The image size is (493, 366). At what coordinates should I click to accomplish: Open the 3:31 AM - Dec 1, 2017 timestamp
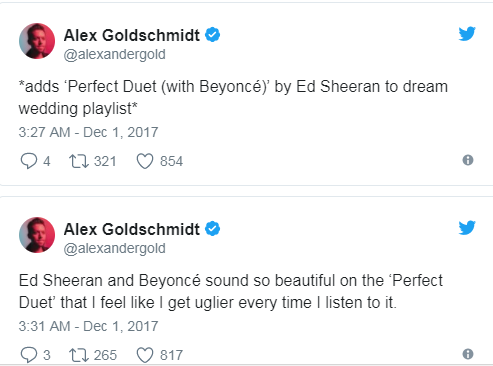tap(88, 326)
